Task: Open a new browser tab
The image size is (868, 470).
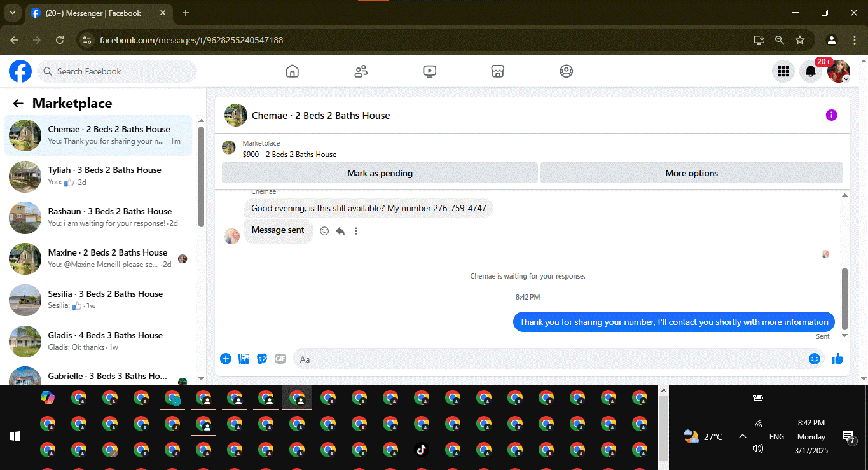Action: pos(186,13)
